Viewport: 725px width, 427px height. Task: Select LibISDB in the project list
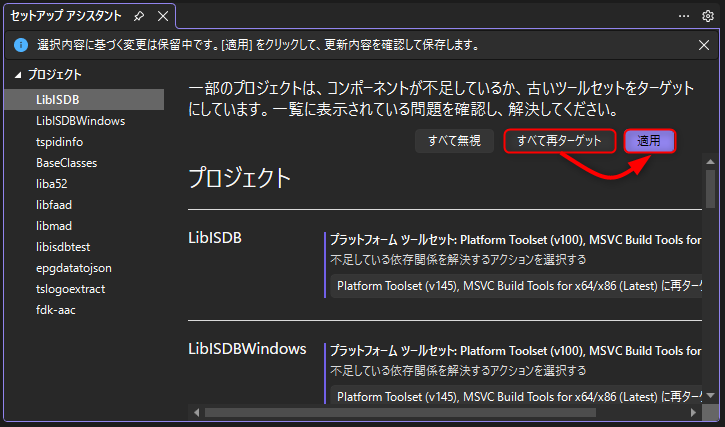pos(58,99)
